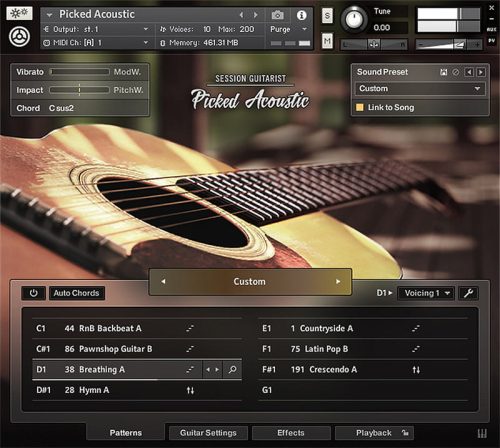
Task: Toggle Solo with the S button
Action: (x=327, y=16)
